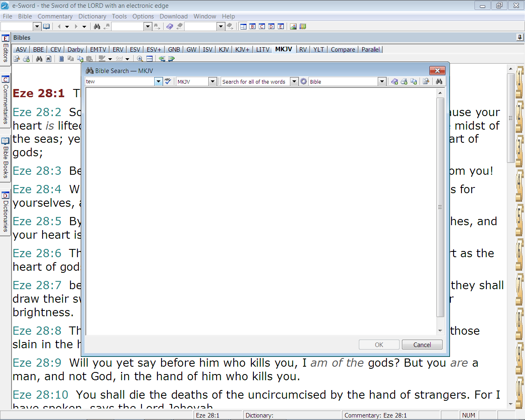Expand the first main toolbar combo box arrow
The height and width of the screenshot is (420, 525).
[37, 26]
